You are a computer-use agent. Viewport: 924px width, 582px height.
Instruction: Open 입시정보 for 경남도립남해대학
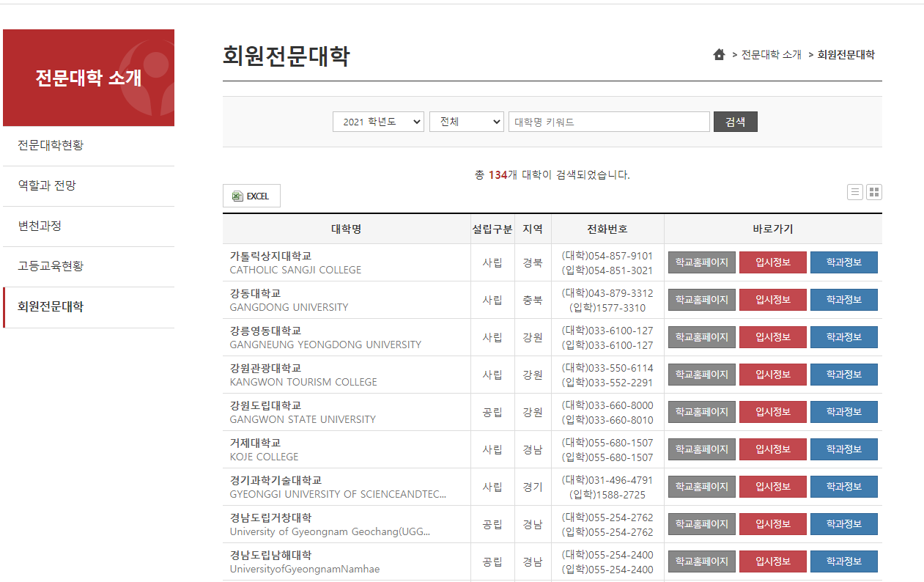pos(772,561)
